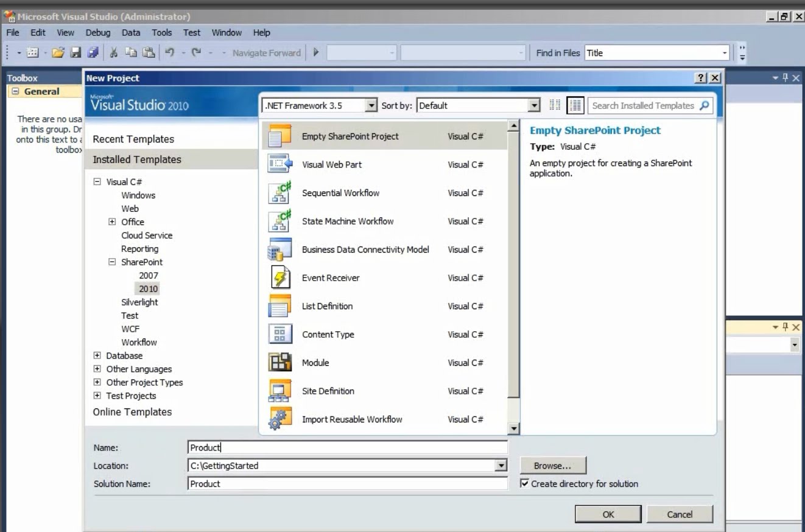
Task: Open the Sort by dropdown
Action: click(x=535, y=105)
